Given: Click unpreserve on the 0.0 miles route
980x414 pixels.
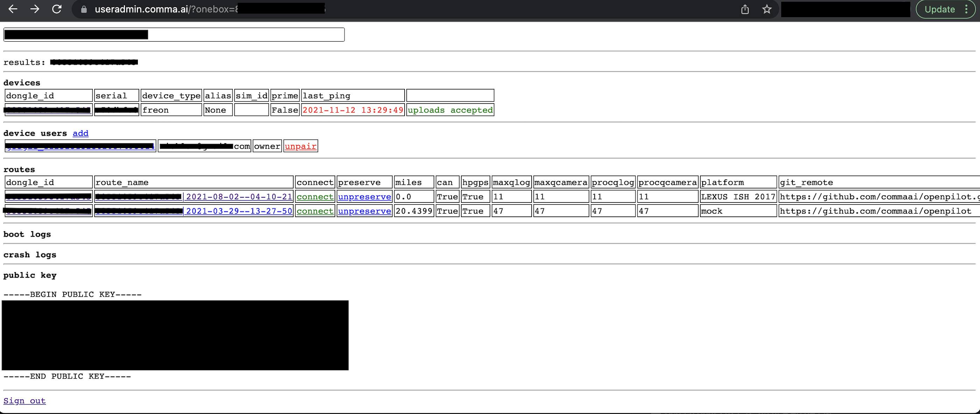Looking at the screenshot, I should (364, 197).
